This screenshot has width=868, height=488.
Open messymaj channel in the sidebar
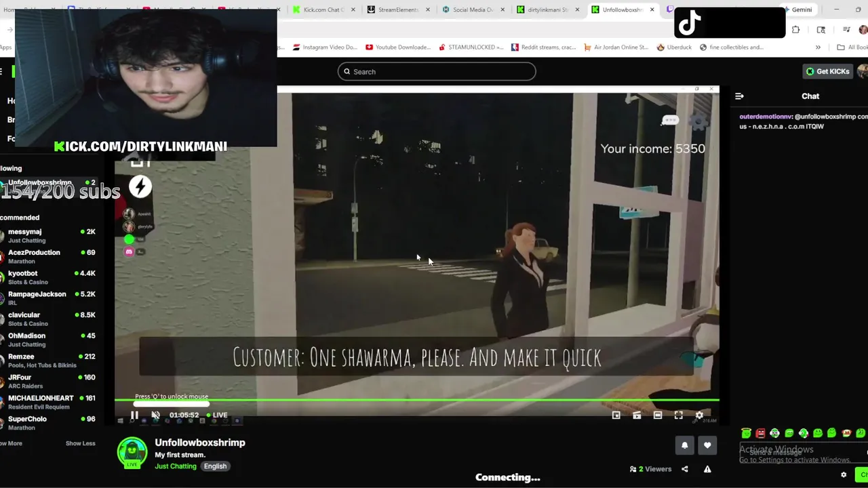(49, 236)
